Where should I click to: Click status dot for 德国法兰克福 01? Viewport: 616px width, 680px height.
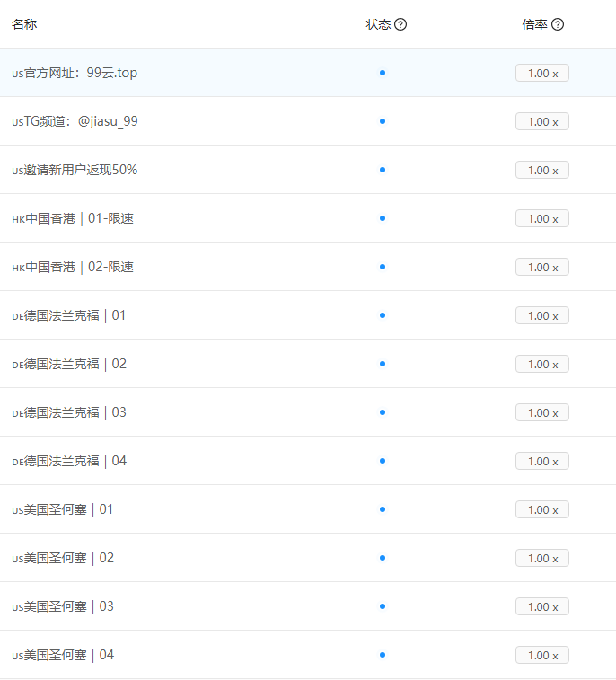(383, 315)
